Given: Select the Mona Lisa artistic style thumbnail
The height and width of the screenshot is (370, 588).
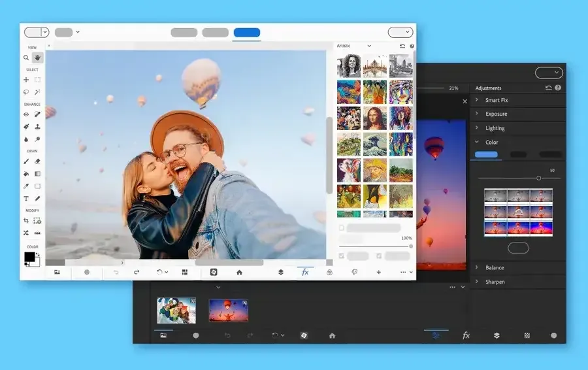Looking at the screenshot, I should (x=375, y=118).
